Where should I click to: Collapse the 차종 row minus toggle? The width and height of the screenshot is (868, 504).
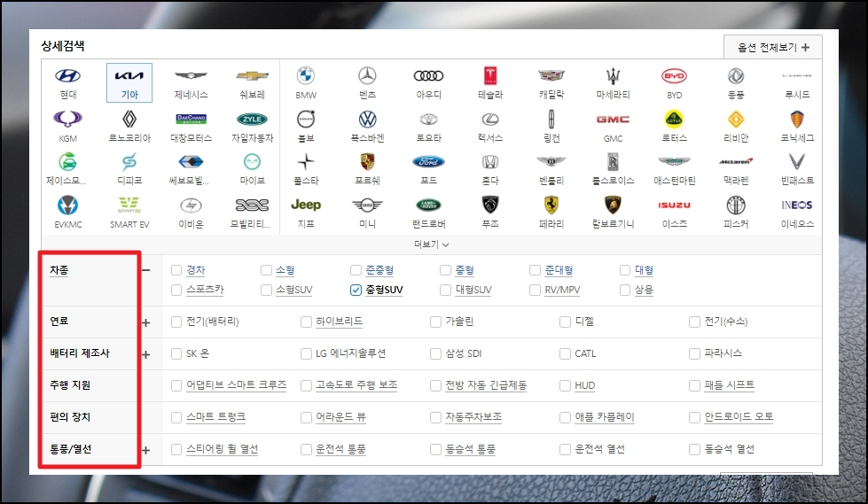pos(145,270)
